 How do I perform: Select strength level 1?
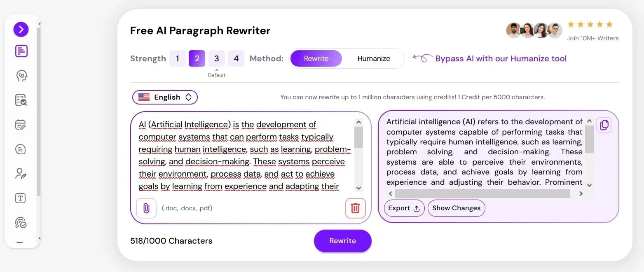(x=177, y=58)
